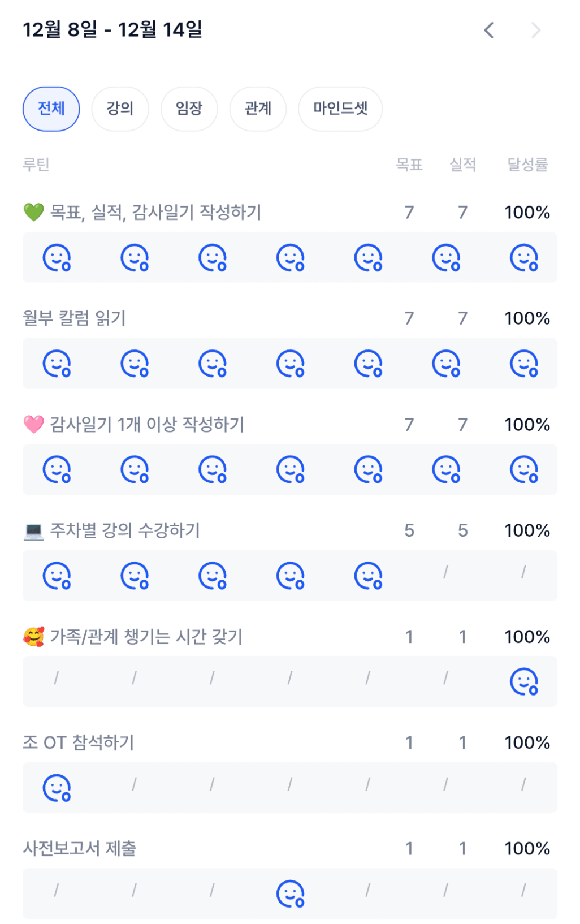
Task: Click the completed smiley in 가족/관계 챙기는 시간 갖기
Action: [524, 681]
